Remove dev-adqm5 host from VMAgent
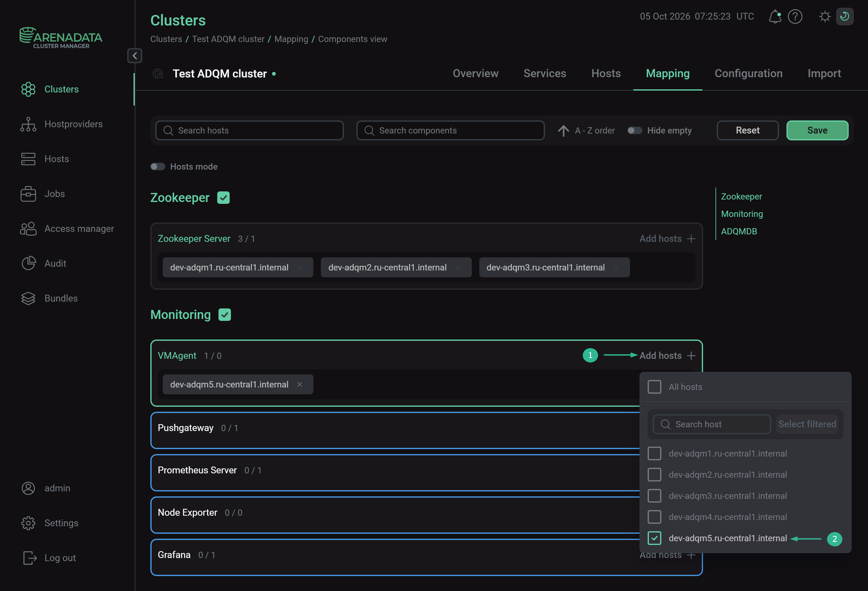The image size is (868, 591). [x=299, y=384]
